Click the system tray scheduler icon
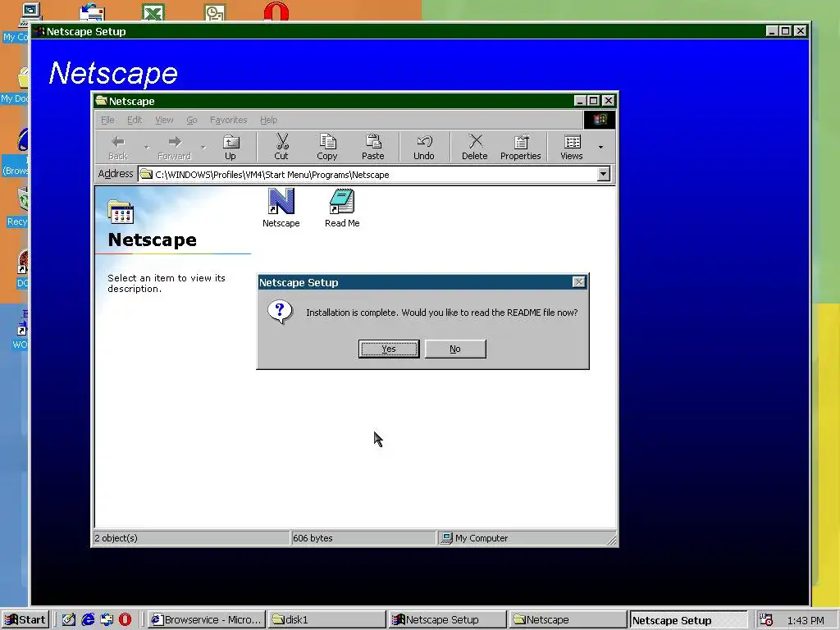Image resolution: width=840 pixels, height=630 pixels. click(x=767, y=620)
